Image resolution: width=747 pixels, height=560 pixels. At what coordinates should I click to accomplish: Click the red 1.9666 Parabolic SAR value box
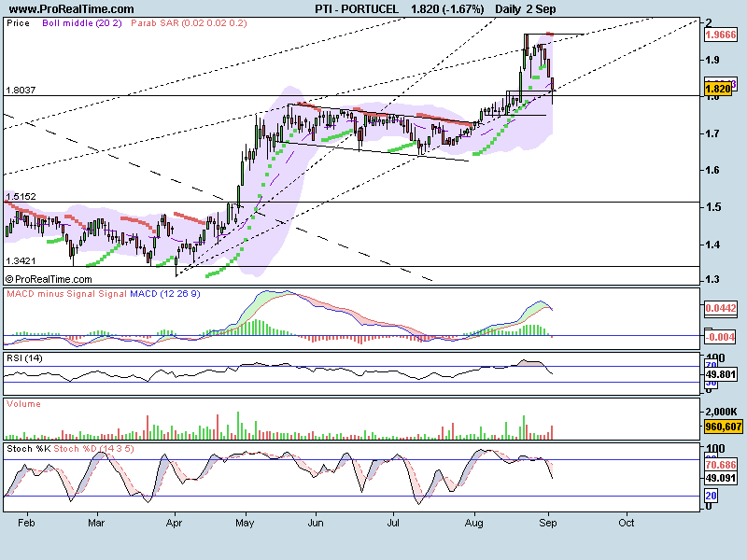click(x=721, y=35)
